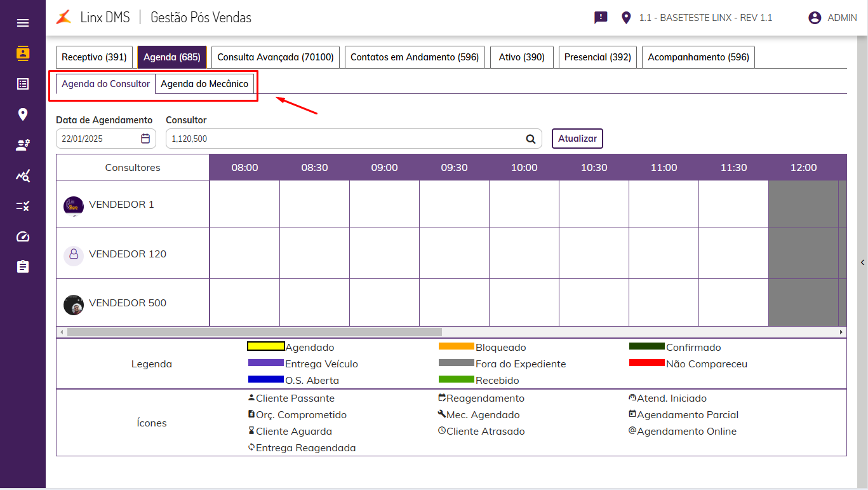
Task: Click the green Recebido legend swatch
Action: 457,379
